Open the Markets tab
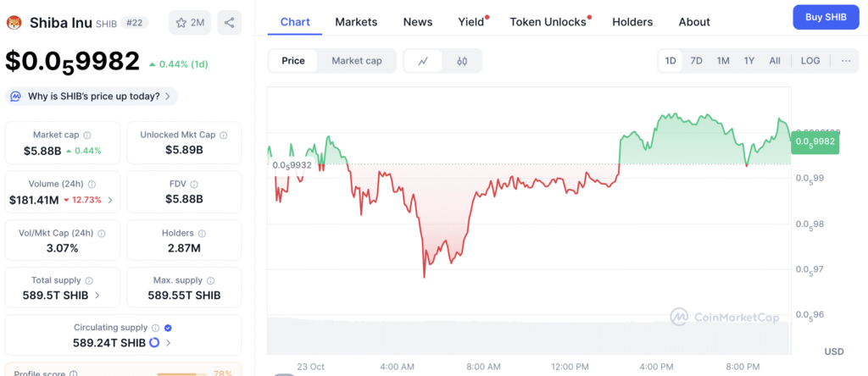The image size is (868, 376). pos(356,22)
